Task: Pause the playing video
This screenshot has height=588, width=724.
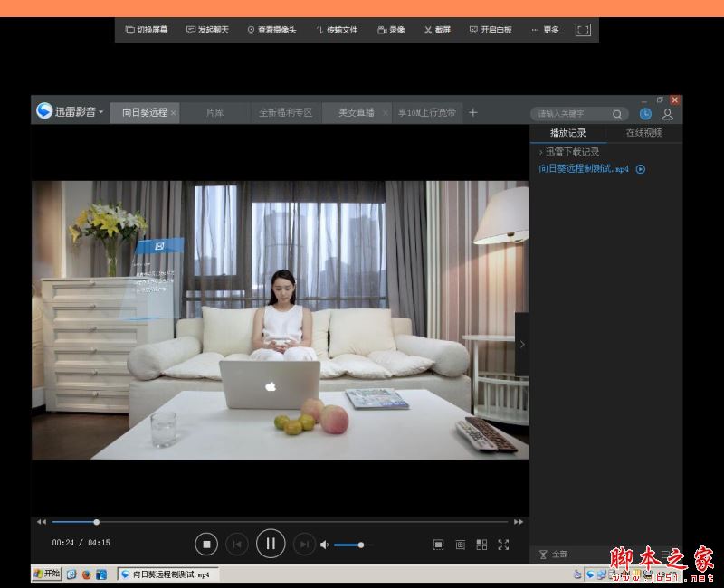Action: [271, 544]
